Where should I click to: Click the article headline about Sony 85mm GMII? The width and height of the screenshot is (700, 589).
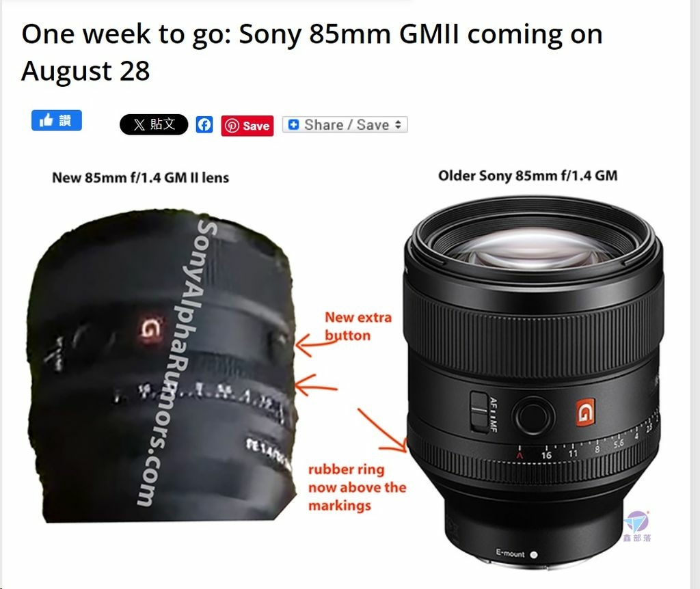coord(312,52)
